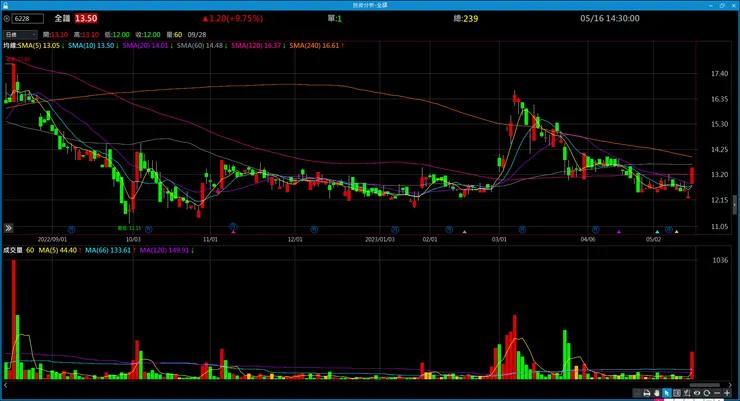Click the print icon in bottom toolbar
This screenshot has height=401, width=740.
click(647, 393)
